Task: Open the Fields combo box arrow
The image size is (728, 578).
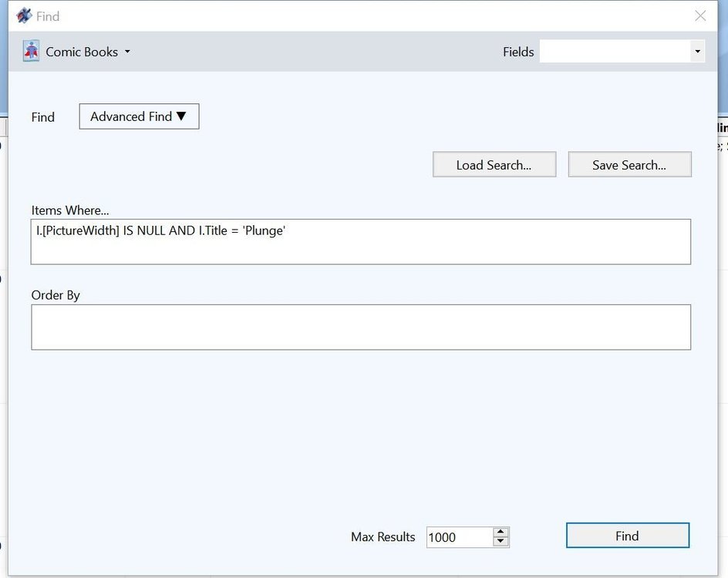Action: pyautogui.click(x=697, y=52)
